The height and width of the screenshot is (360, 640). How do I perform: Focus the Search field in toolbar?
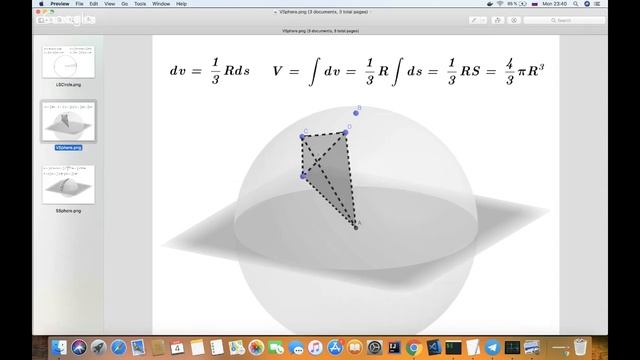[564, 20]
